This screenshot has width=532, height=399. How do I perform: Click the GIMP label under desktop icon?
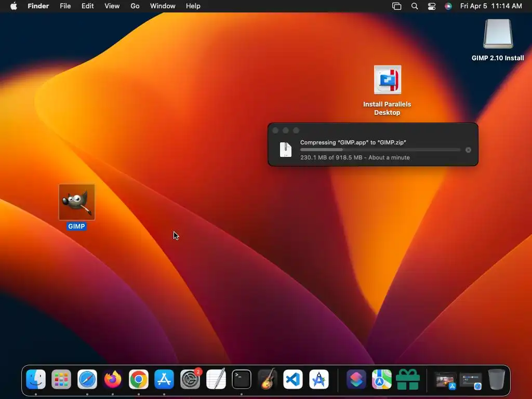point(76,227)
